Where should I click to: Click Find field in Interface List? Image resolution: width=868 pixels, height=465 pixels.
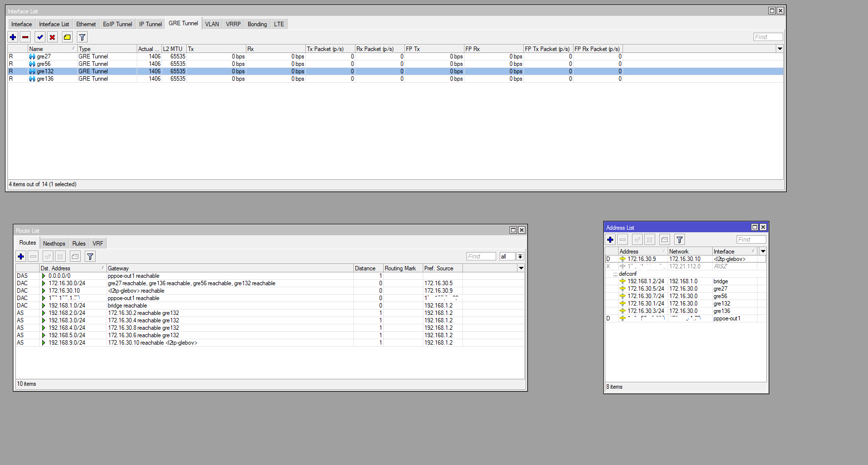[768, 37]
